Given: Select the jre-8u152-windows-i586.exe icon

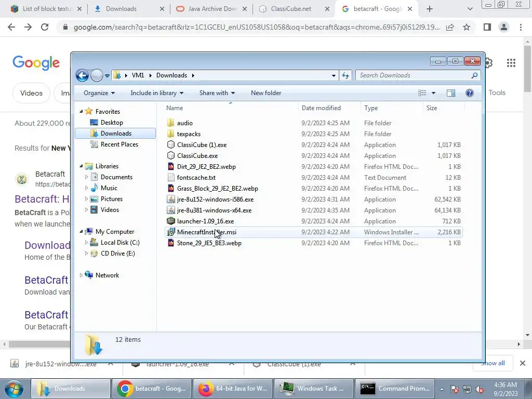Looking at the screenshot, I should coord(170,199).
